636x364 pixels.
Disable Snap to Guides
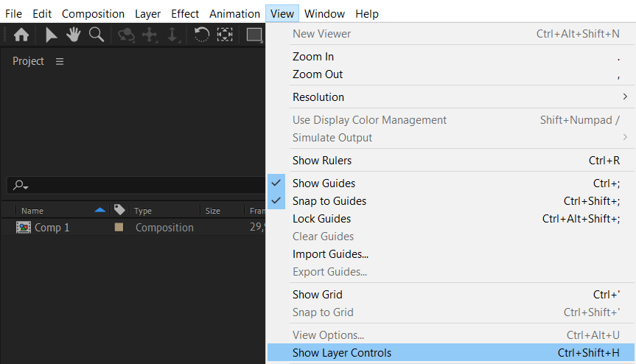(x=329, y=201)
